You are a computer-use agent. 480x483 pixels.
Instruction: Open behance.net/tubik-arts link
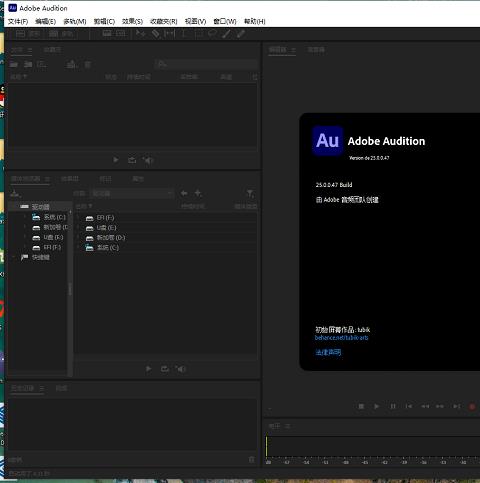pos(341,338)
